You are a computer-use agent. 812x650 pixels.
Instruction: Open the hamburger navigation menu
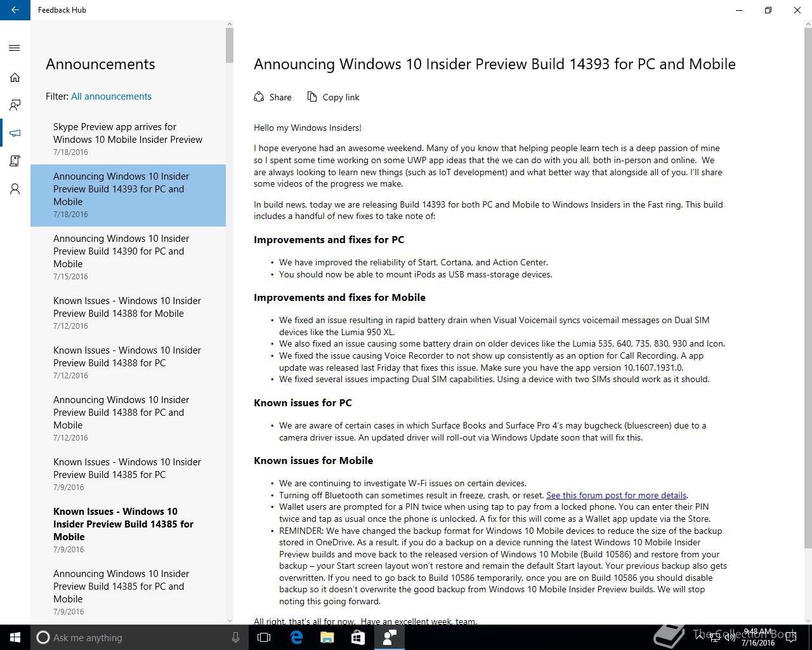click(x=15, y=48)
